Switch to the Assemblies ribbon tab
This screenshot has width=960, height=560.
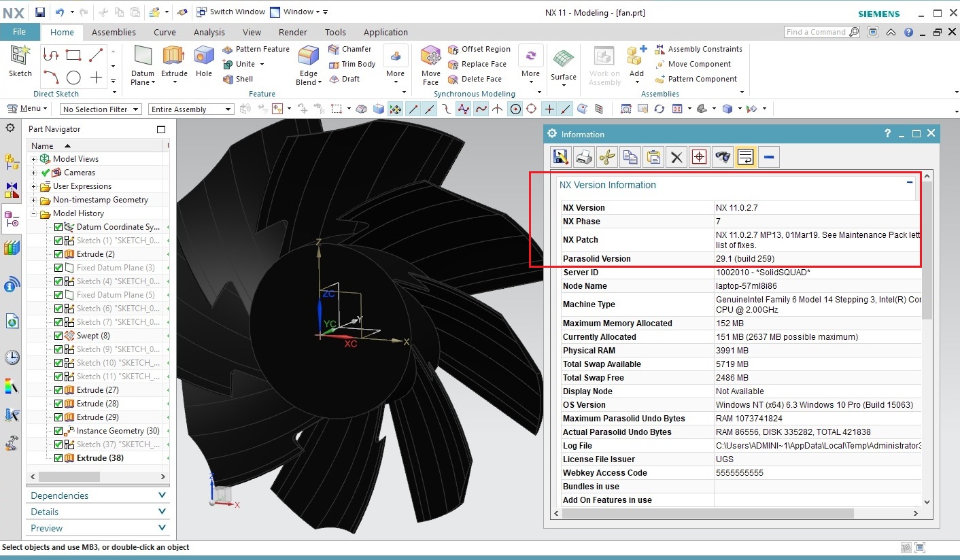click(114, 32)
